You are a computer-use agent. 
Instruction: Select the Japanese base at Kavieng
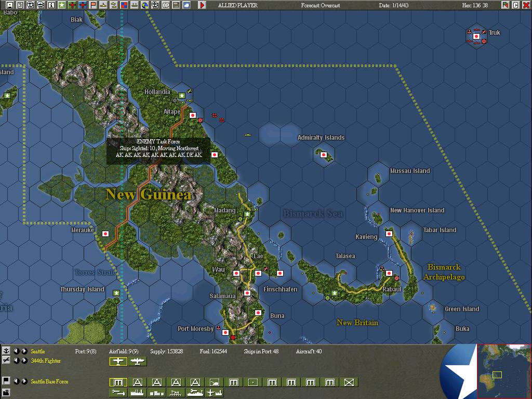(x=389, y=234)
